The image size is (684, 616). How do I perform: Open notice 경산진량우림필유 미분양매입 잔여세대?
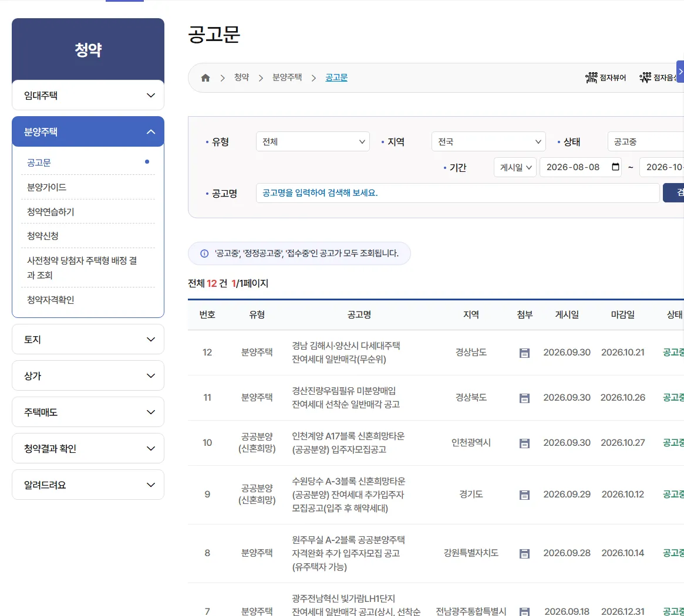click(346, 398)
